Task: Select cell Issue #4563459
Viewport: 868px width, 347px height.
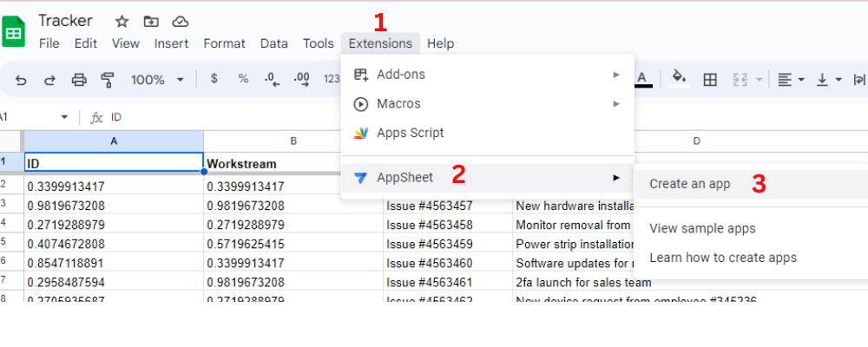Action: coord(448,244)
